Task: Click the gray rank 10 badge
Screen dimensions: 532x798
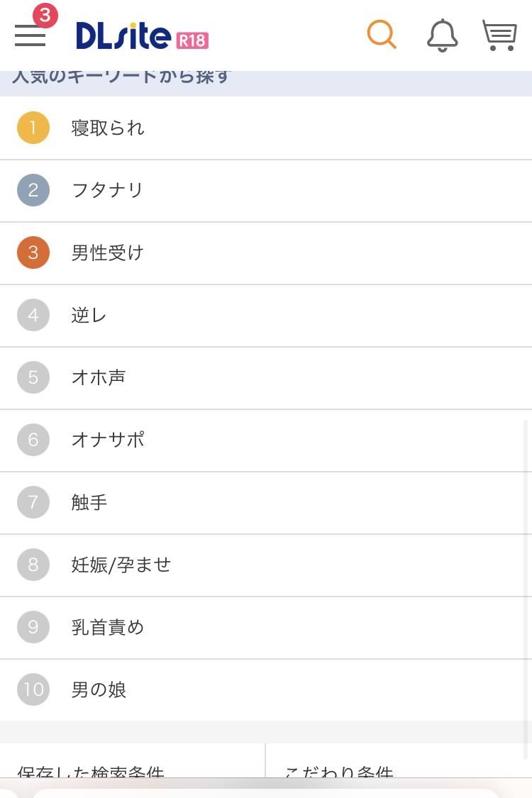Action: [x=33, y=689]
